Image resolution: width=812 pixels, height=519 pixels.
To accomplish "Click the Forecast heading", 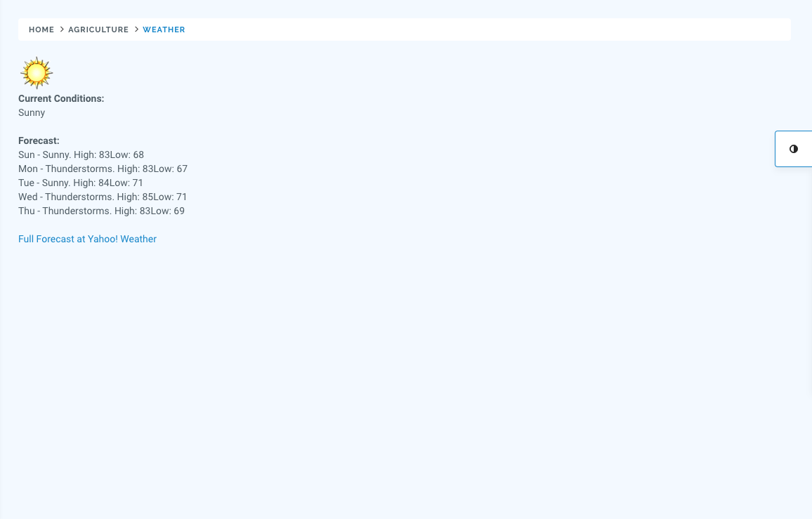I will [x=39, y=140].
